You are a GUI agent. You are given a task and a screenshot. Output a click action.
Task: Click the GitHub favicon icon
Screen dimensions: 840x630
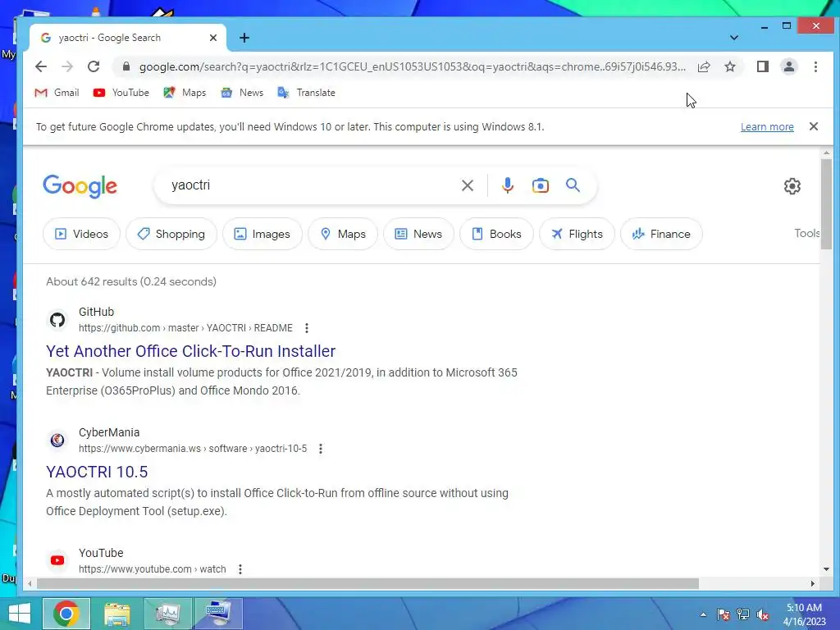point(57,320)
